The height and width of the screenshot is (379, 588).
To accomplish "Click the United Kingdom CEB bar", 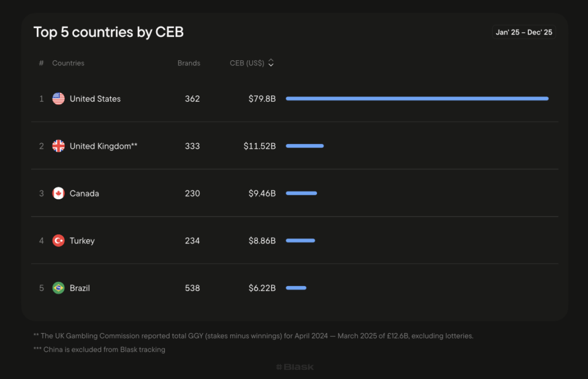I will [x=305, y=146].
